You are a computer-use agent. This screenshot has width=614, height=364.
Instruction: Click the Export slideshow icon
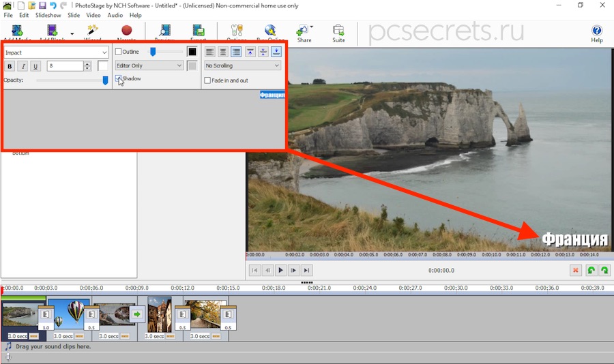coord(199,31)
